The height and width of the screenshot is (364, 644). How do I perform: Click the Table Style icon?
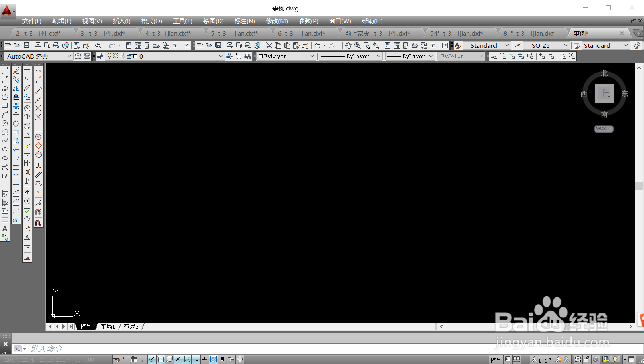[577, 45]
